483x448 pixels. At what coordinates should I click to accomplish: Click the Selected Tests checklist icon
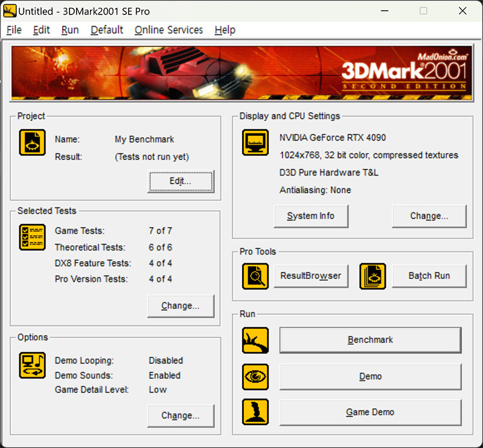coord(33,237)
